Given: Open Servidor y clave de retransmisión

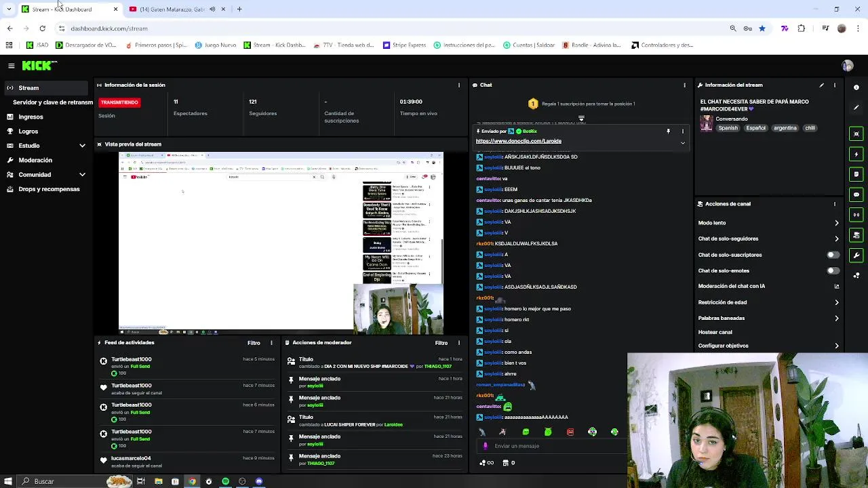Looking at the screenshot, I should (53, 102).
